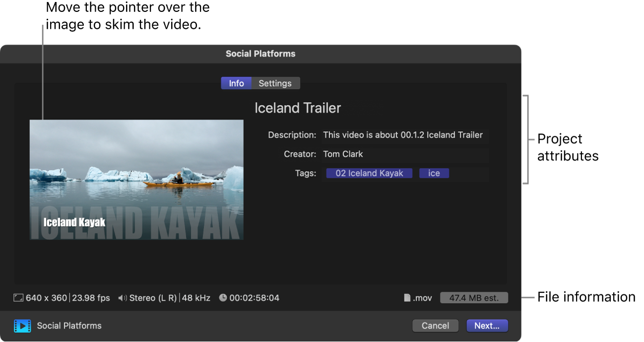Click the Next… button to continue sharing
Screen dimensions: 644x342
[487, 326]
